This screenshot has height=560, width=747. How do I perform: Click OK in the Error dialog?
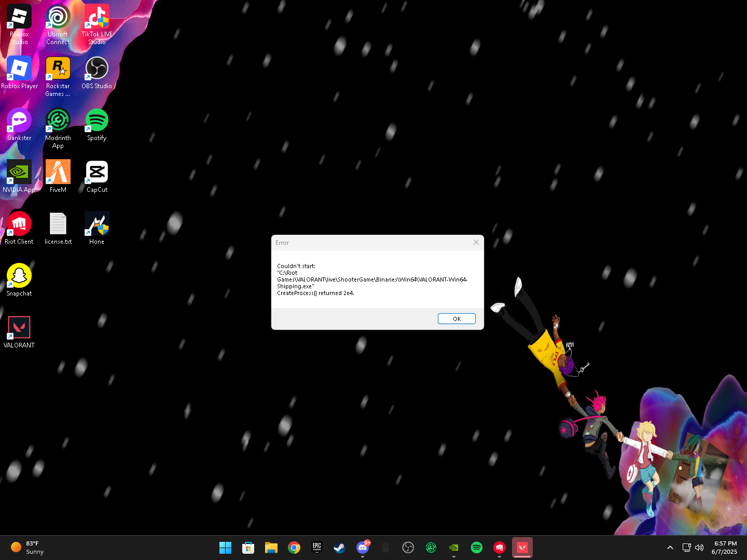click(457, 319)
